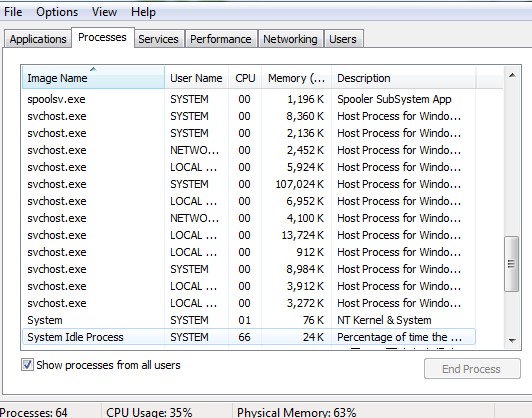Switch to the Services tab
The height and width of the screenshot is (418, 532).
click(x=158, y=39)
